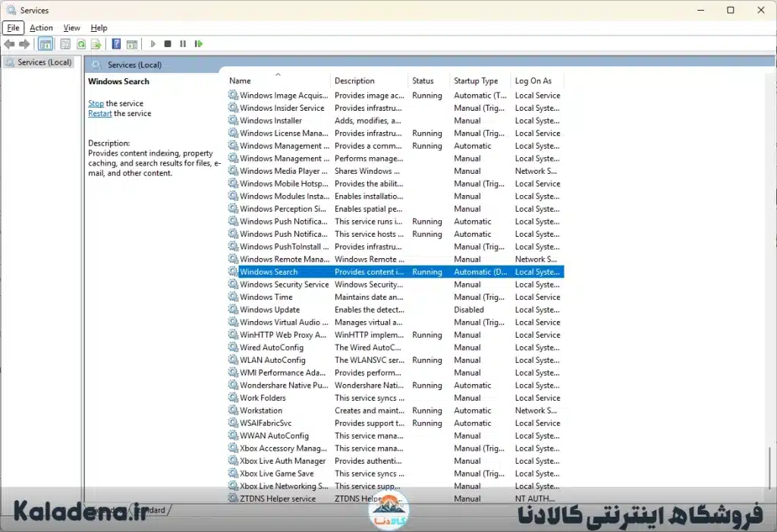Click the Stop Service square icon
The width and height of the screenshot is (777, 532).
(x=168, y=44)
